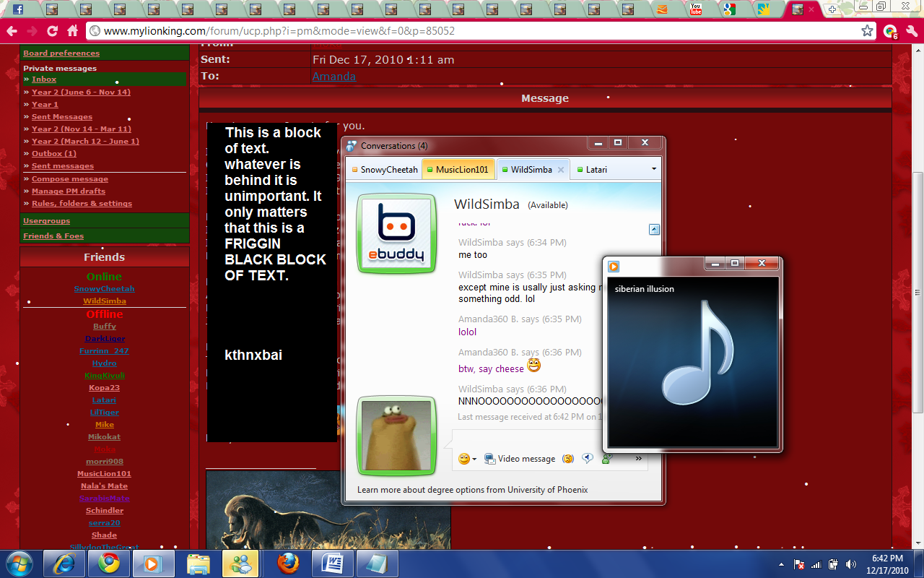Viewport: 924px width, 578px height.
Task: Switch to the MusicLion101 conversation tab
Action: pos(458,170)
